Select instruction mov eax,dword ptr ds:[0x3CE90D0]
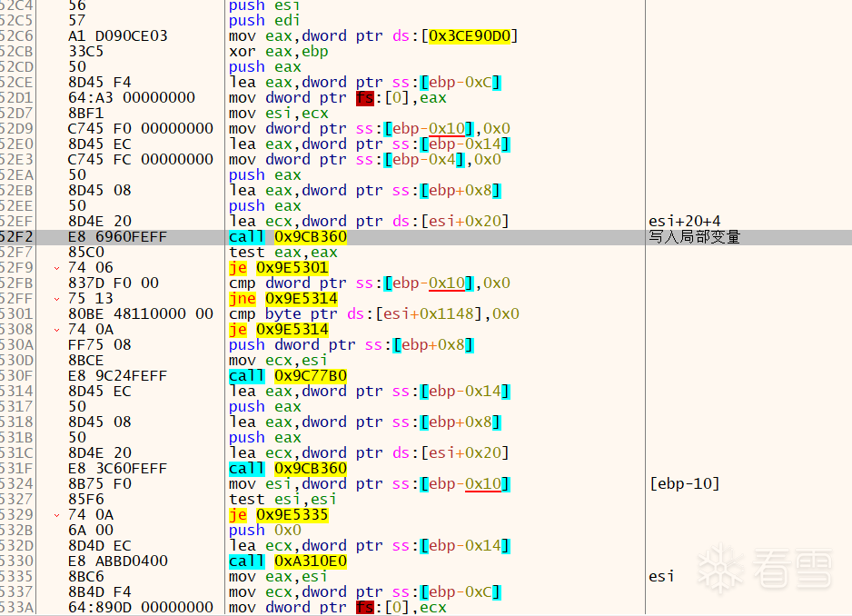The height and width of the screenshot is (616, 852). pyautogui.click(x=373, y=35)
